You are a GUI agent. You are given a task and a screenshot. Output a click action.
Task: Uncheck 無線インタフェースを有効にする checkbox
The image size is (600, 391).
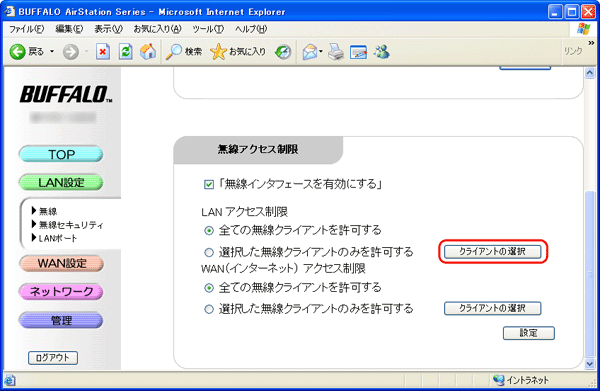[x=209, y=185]
